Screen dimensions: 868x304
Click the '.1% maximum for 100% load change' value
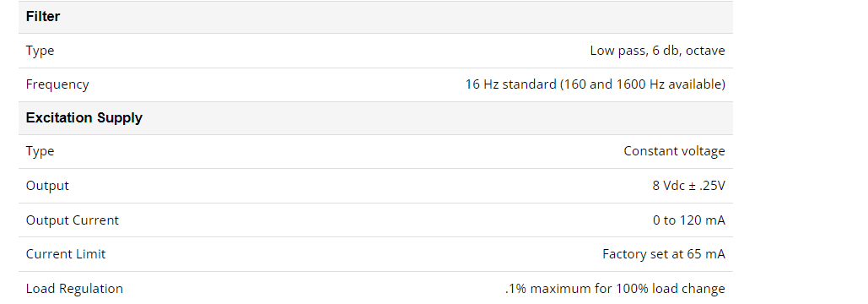pyautogui.click(x=615, y=289)
